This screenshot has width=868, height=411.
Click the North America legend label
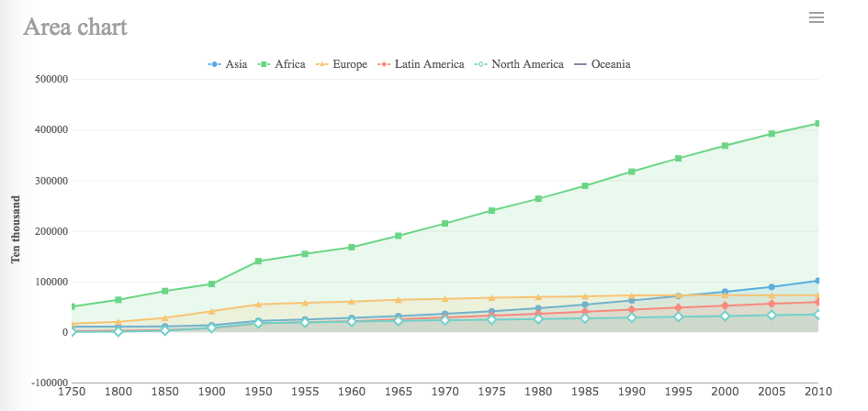tap(527, 64)
